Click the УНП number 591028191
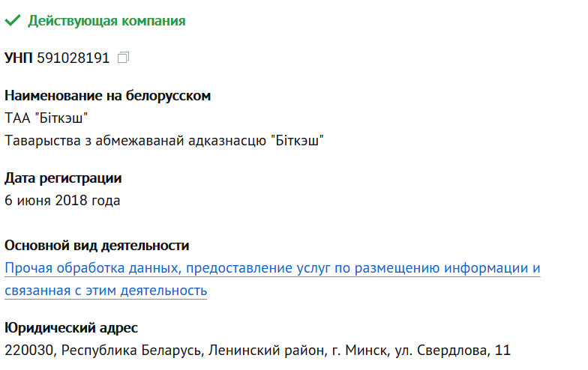The image size is (588, 370). 73,58
